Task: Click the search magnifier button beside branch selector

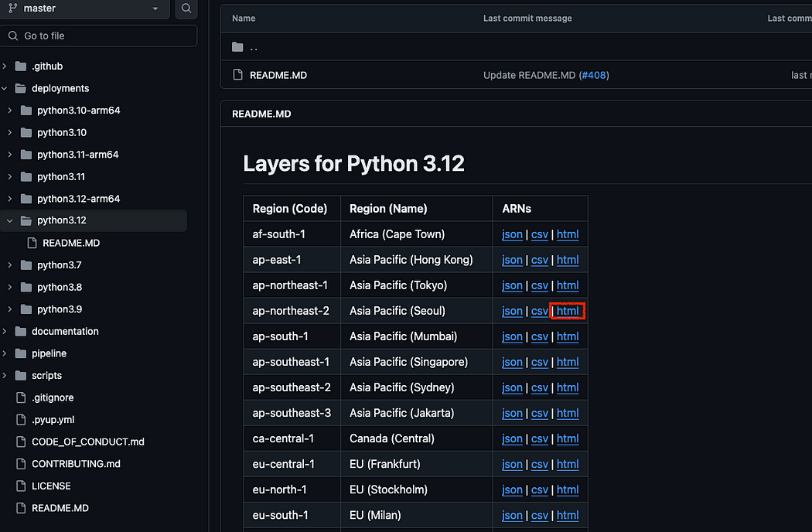Action: coord(186,9)
